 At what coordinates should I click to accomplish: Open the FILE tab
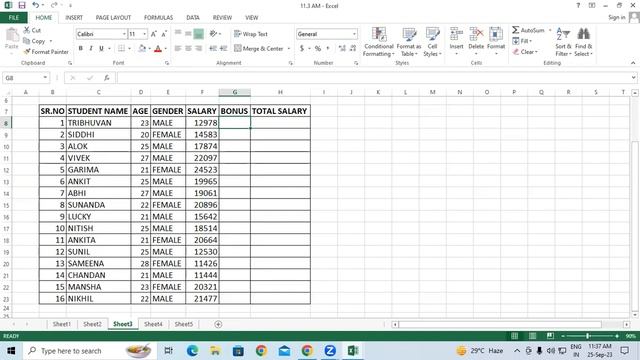14,18
